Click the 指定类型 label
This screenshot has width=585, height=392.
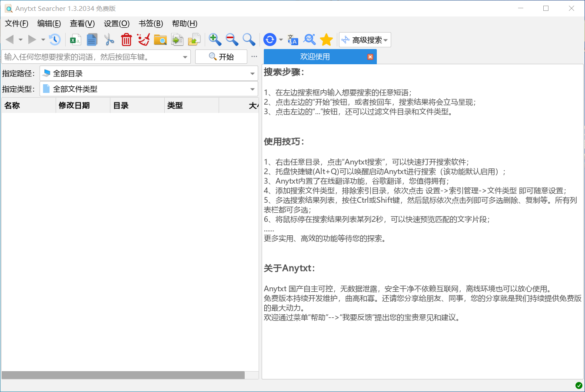click(19, 89)
